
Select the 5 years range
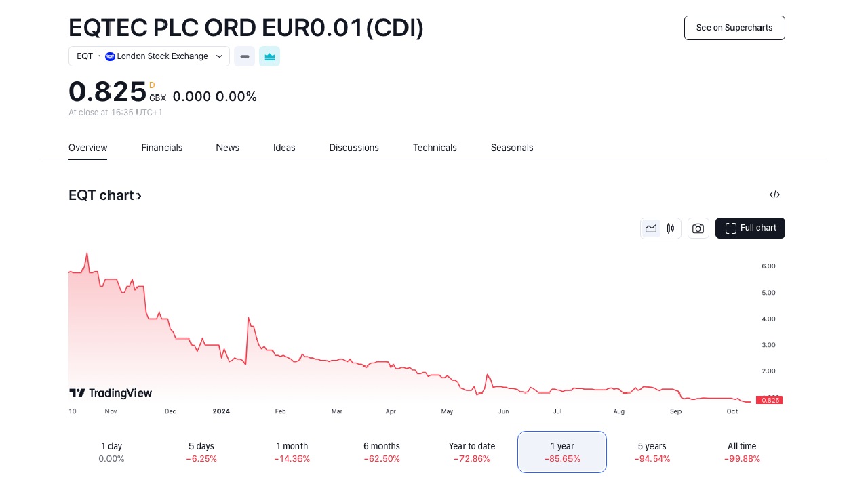click(x=652, y=452)
